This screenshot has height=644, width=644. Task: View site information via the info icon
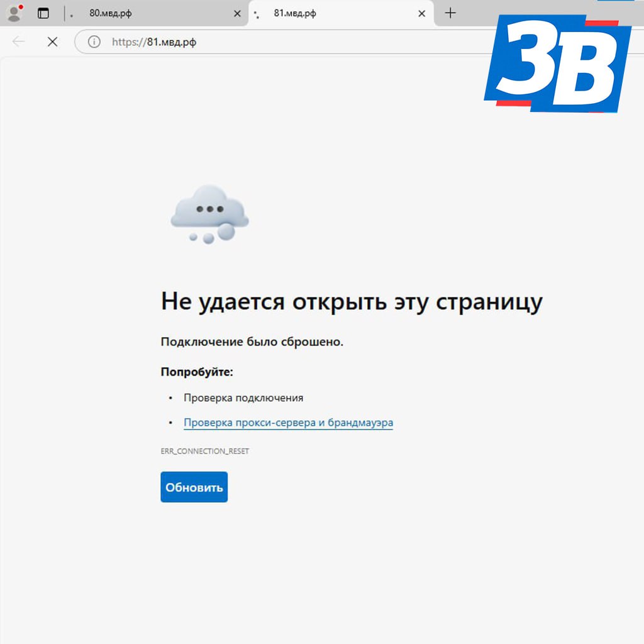coord(94,42)
